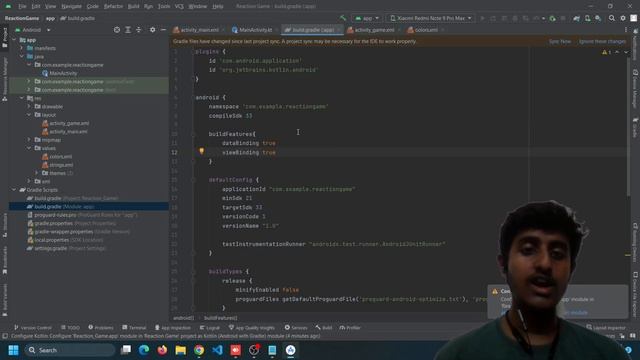Open Project panel options gear

pos(152,30)
